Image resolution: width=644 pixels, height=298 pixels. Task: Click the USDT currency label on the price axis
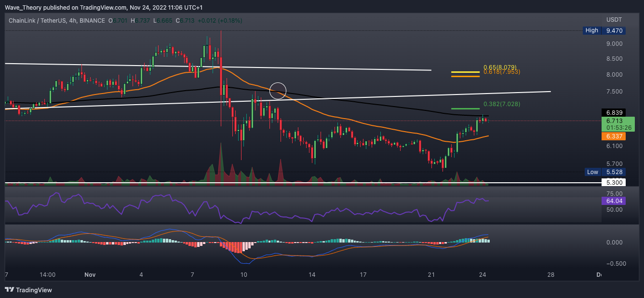point(614,19)
